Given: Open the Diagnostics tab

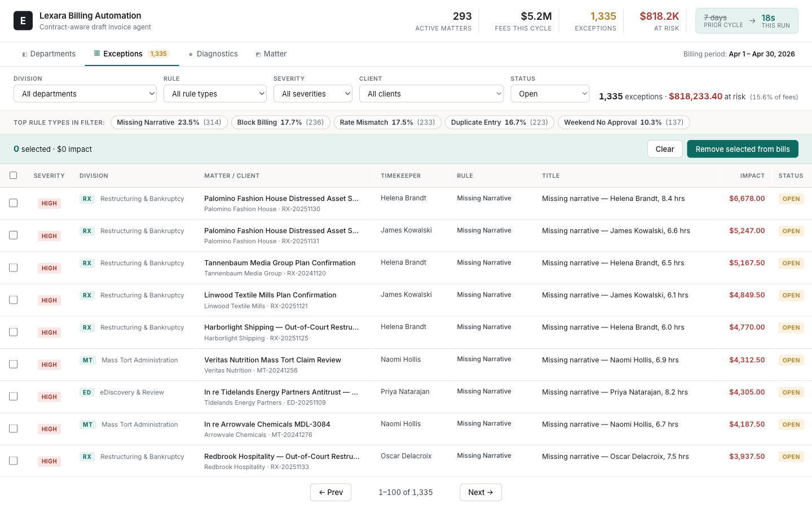Looking at the screenshot, I should coord(213,54).
